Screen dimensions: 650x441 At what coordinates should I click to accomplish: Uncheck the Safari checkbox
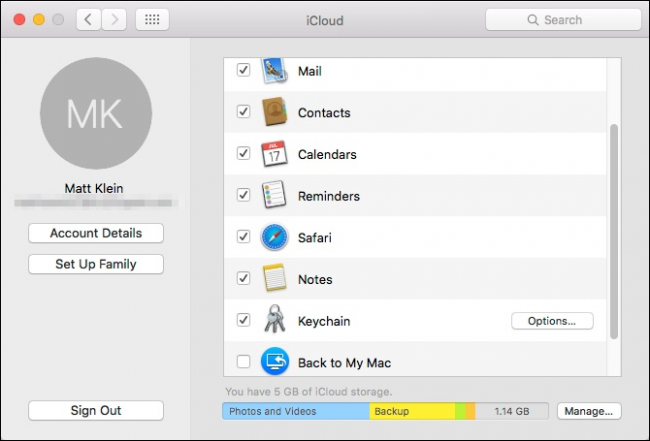pos(243,237)
